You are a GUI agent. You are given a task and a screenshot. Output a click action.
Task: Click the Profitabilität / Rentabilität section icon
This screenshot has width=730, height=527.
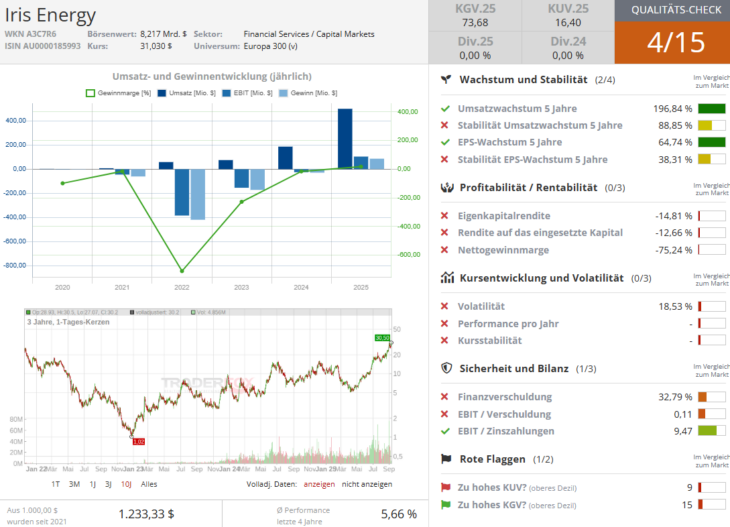pyautogui.click(x=447, y=188)
